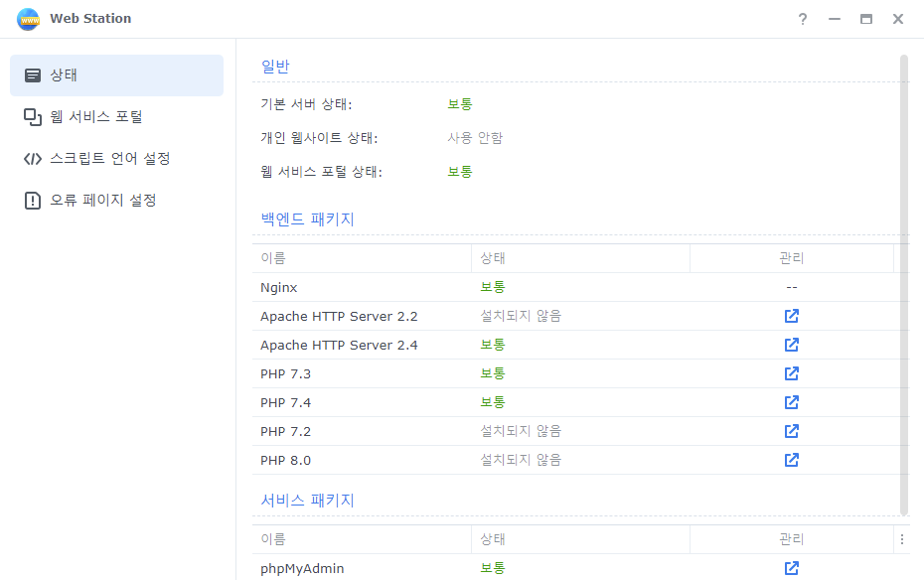Click the 이름 column header in 서비스 패키지
924x580 pixels.
362,539
